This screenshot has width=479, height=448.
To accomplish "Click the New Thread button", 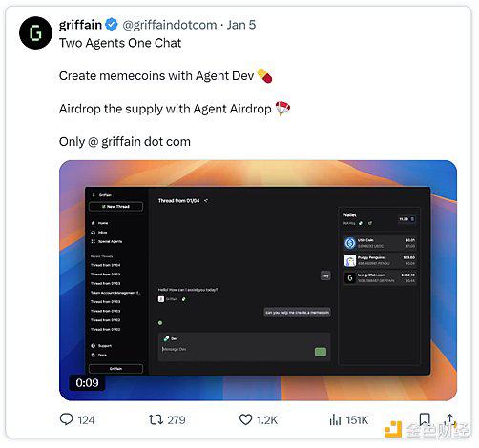I will coord(115,207).
